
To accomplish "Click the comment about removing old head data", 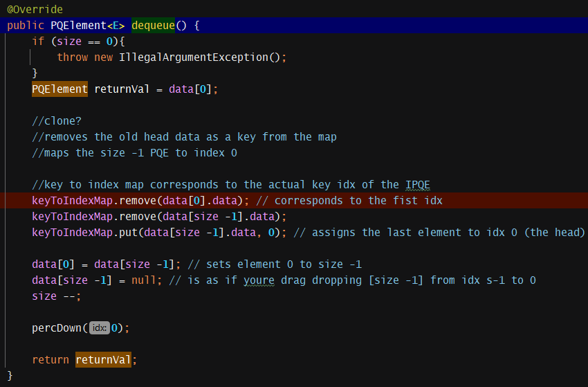I will point(184,137).
